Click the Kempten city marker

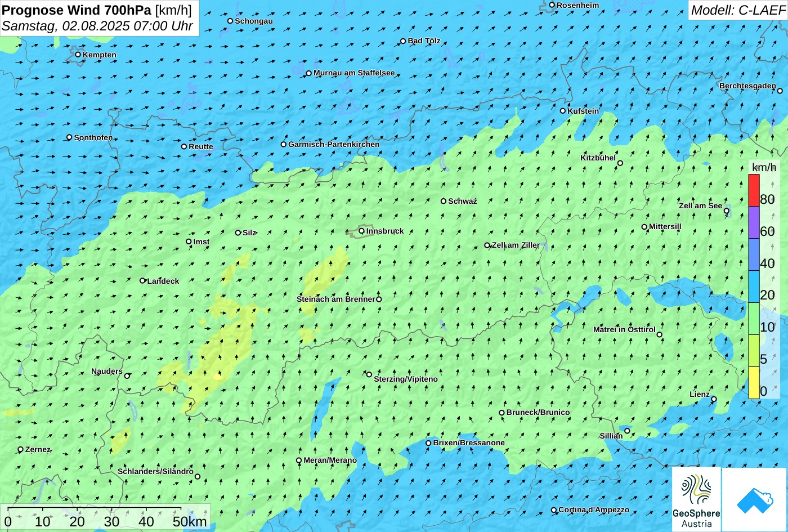(x=78, y=55)
